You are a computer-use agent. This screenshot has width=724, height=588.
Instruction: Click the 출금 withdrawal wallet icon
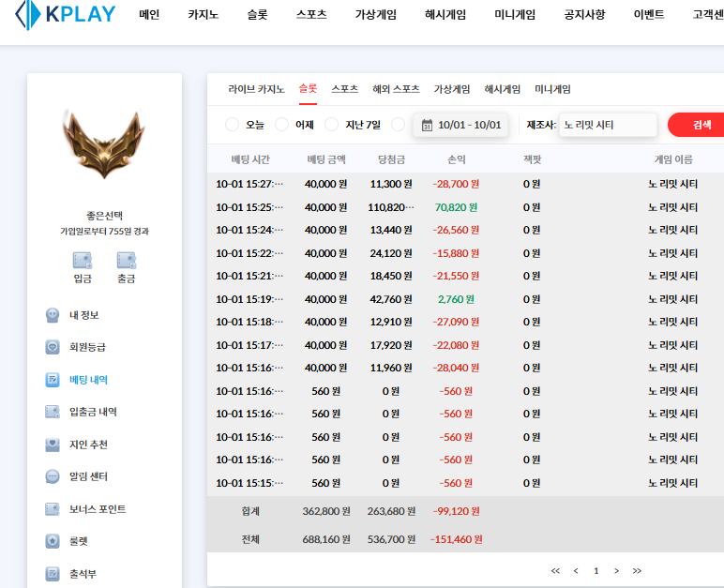[x=126, y=260]
